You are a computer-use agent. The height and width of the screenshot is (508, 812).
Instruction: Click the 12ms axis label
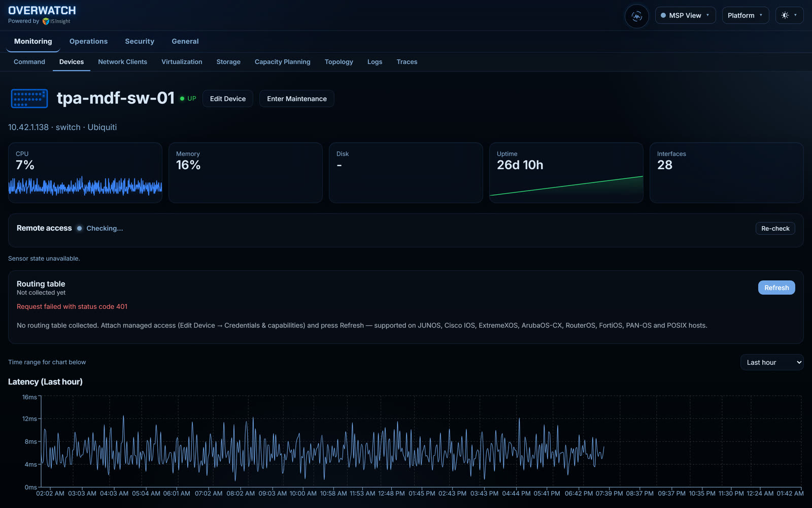[29, 419]
